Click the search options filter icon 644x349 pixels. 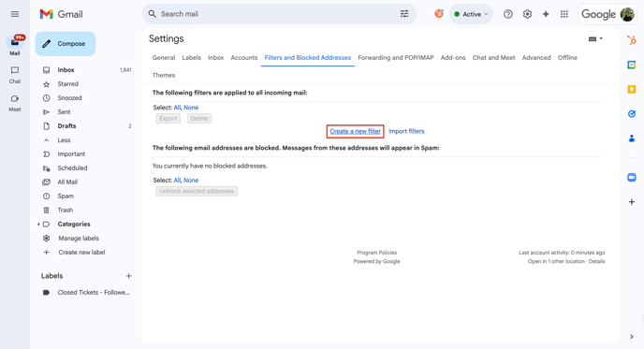404,14
